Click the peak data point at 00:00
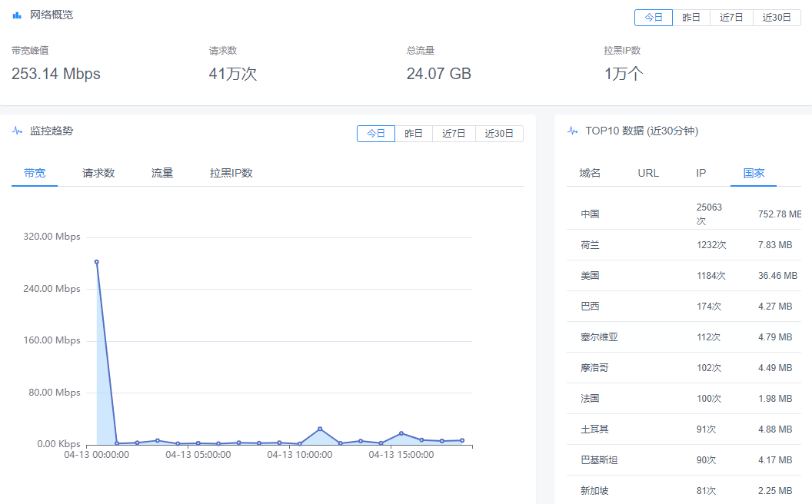 pos(96,262)
